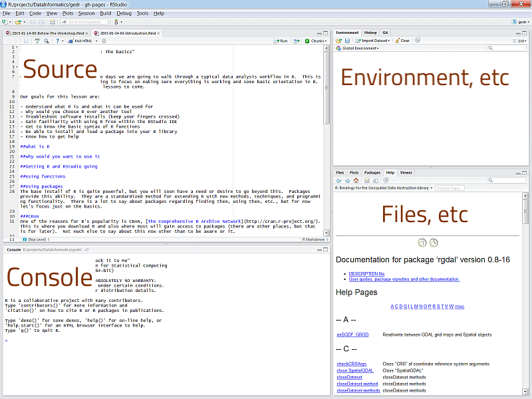Select the Before-The-Workshop.Rmd editor tab

point(47,33)
